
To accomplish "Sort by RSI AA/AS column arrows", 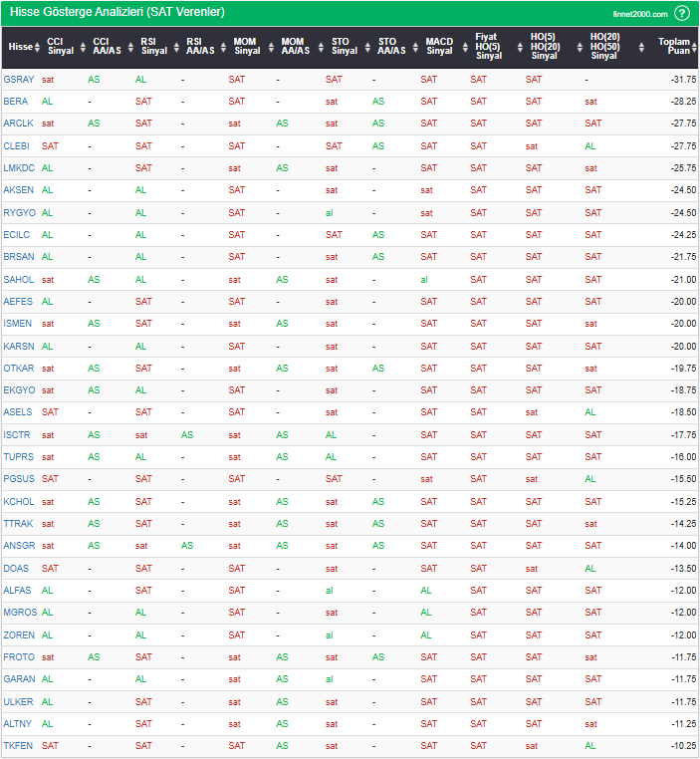I will point(223,47).
